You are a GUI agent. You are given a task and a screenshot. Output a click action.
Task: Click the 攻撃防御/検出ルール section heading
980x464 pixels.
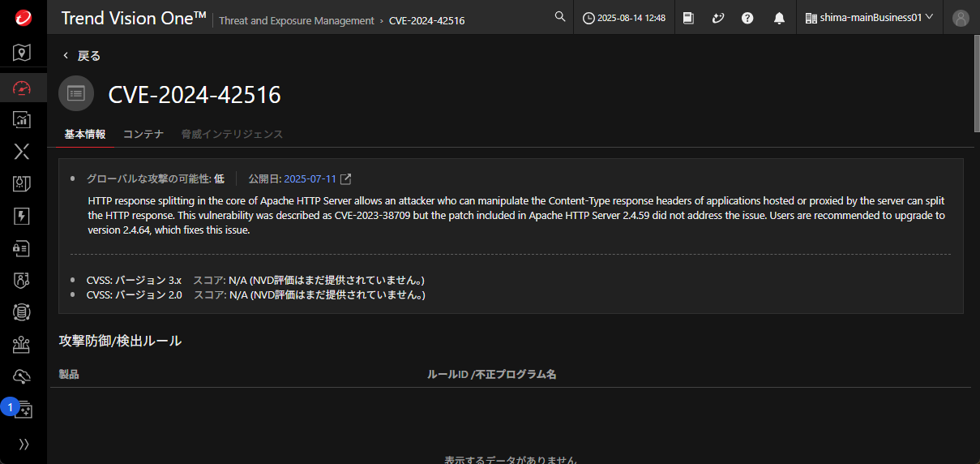pyautogui.click(x=120, y=341)
